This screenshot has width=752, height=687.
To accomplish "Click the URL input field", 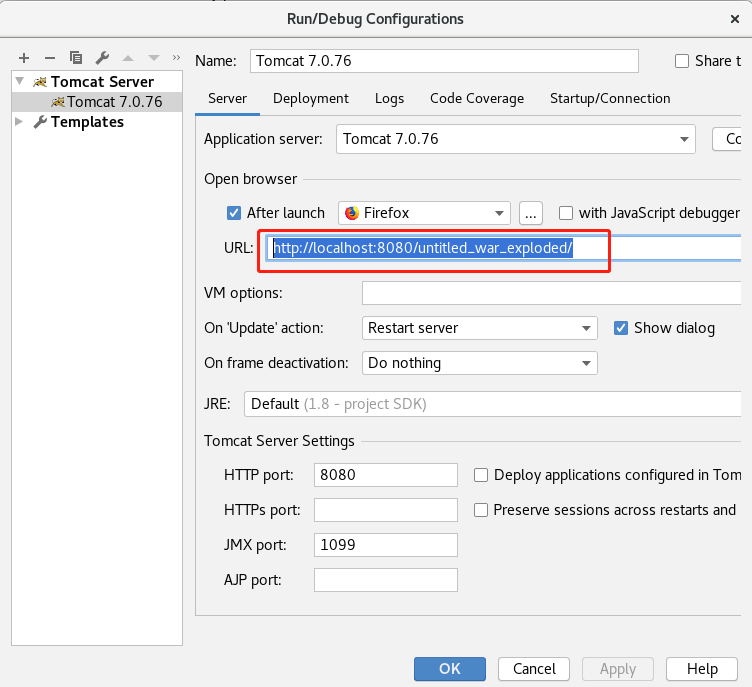I will coord(504,248).
